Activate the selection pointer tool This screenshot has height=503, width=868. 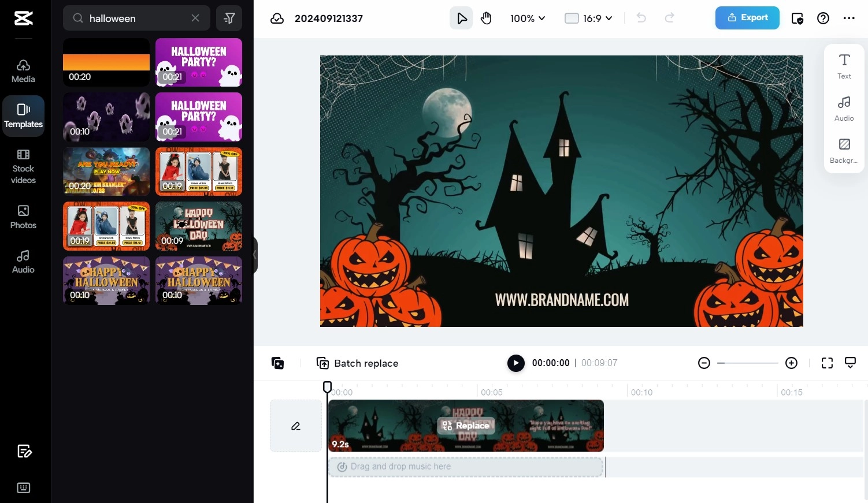pyautogui.click(x=461, y=18)
